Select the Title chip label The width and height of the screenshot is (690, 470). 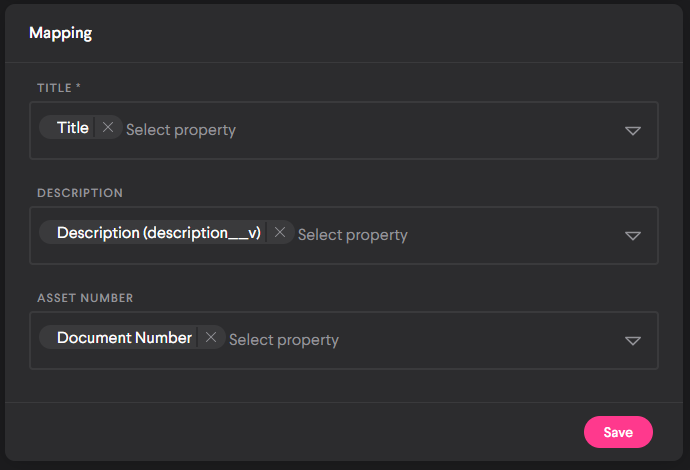[73, 128]
